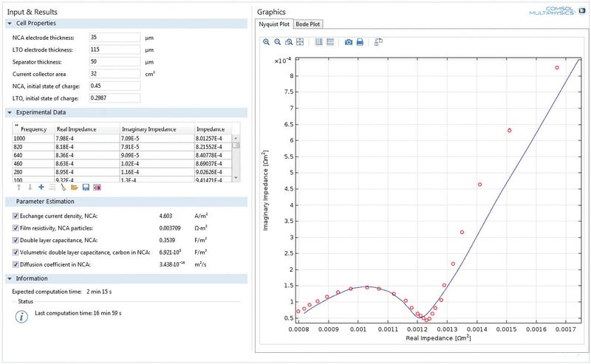Click the Impedance column header

coord(213,129)
